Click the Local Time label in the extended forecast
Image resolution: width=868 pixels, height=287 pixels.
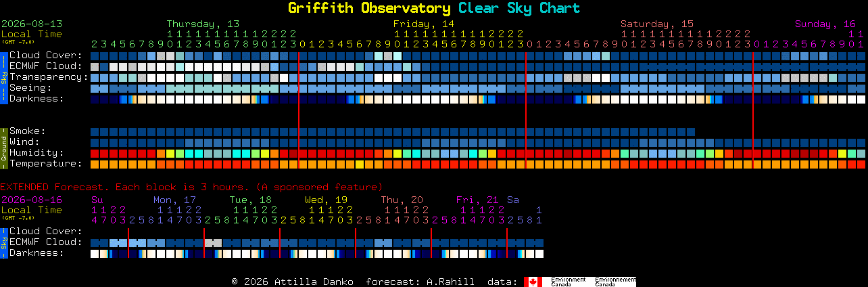click(32, 210)
